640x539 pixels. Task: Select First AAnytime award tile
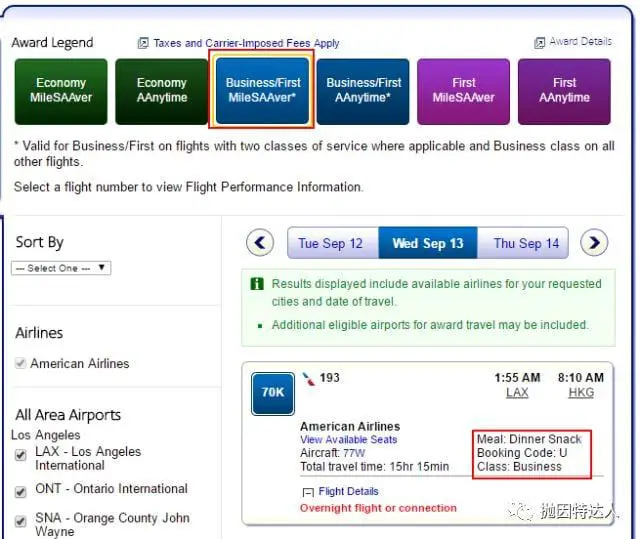tap(564, 91)
